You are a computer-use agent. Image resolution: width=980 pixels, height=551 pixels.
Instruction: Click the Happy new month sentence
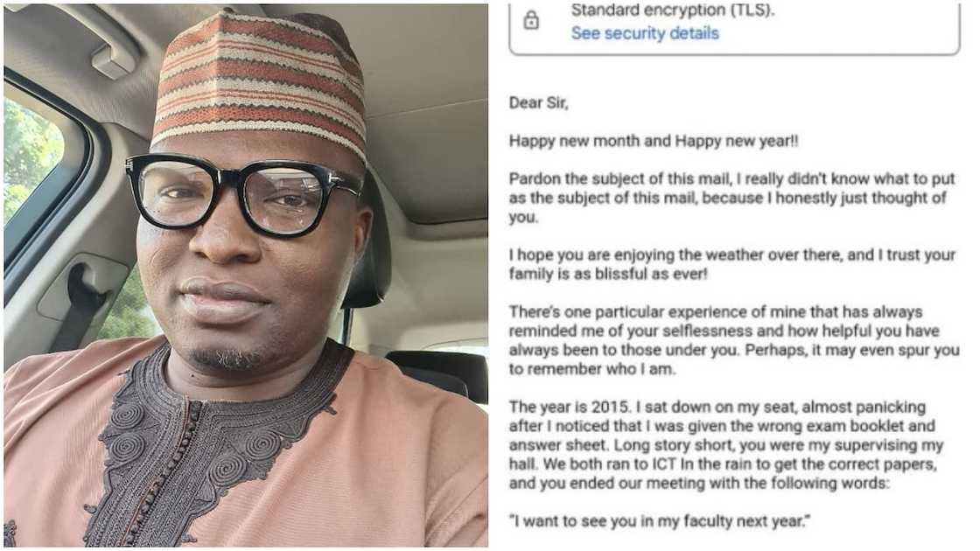tap(654, 141)
